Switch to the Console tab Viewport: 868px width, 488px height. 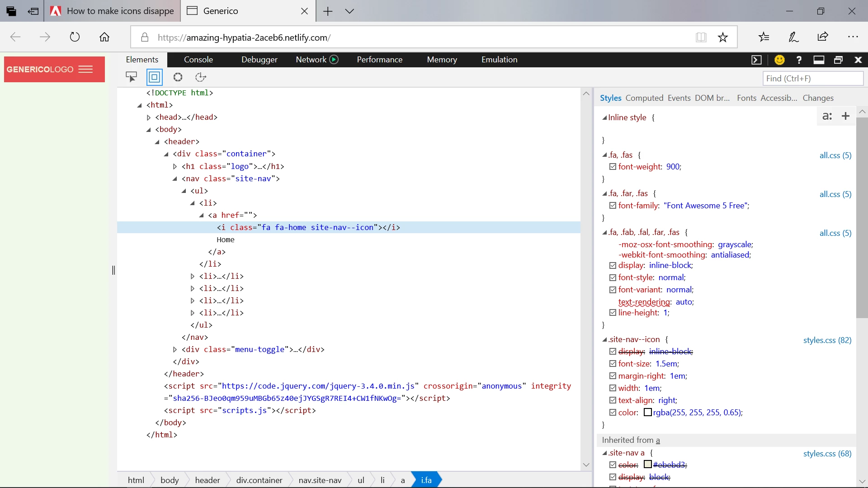pyautogui.click(x=198, y=60)
